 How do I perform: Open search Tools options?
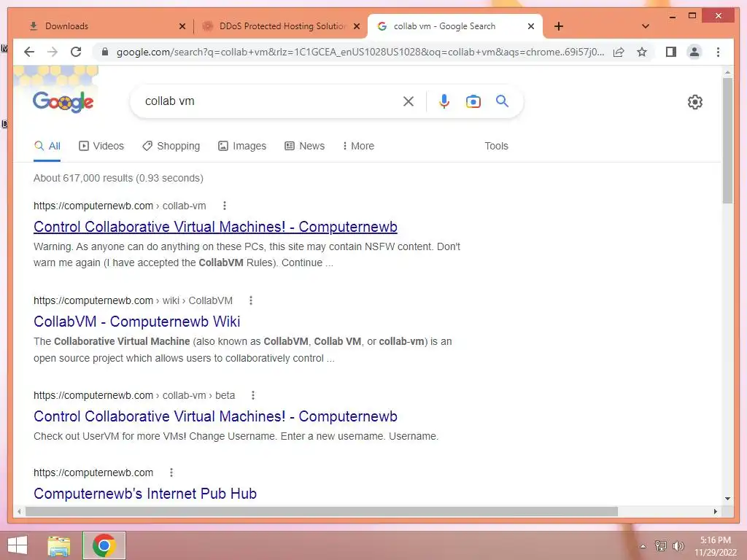tap(496, 146)
